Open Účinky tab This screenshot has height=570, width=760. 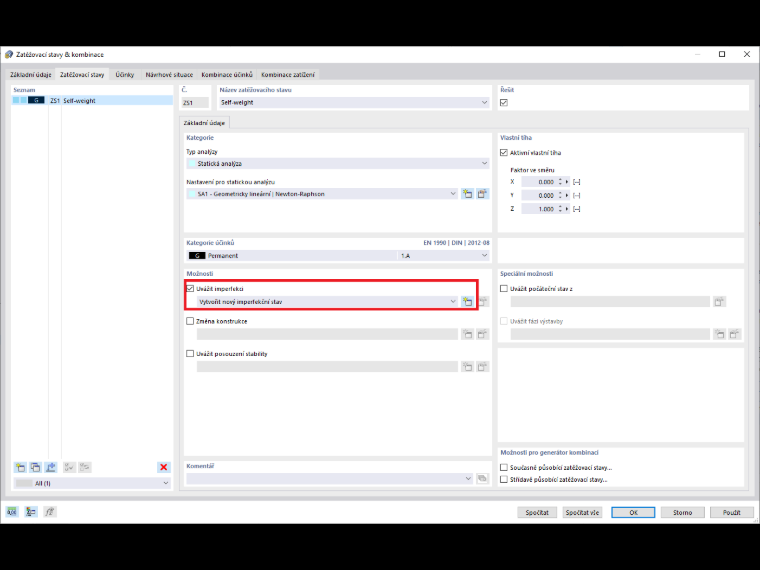[125, 75]
